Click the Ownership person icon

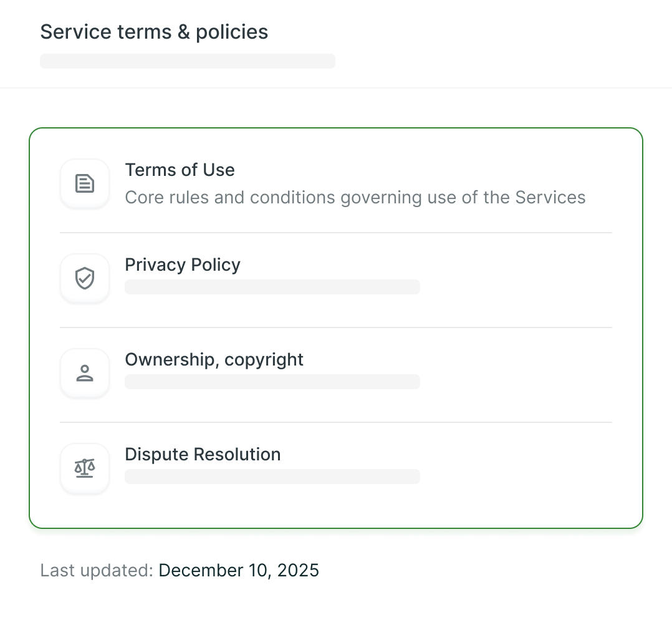click(84, 373)
